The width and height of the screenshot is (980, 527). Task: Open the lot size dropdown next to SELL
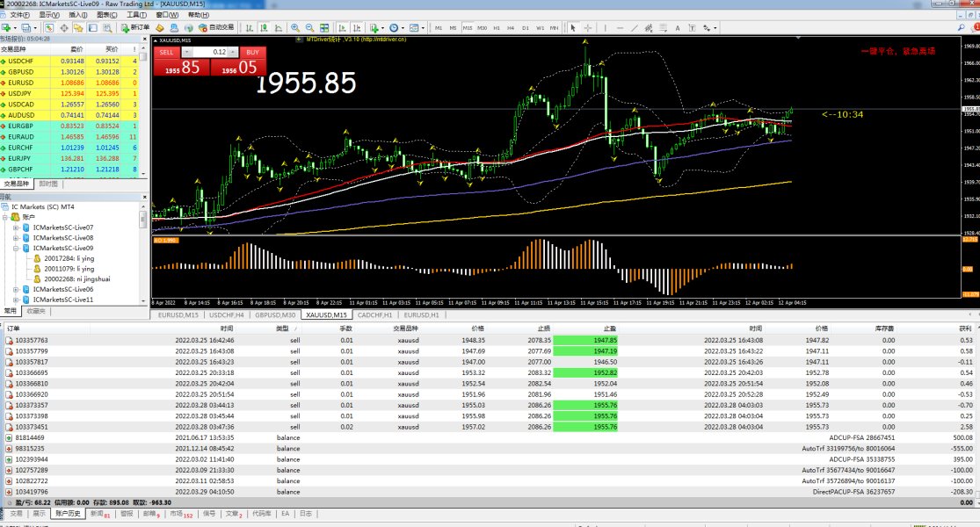click(185, 52)
